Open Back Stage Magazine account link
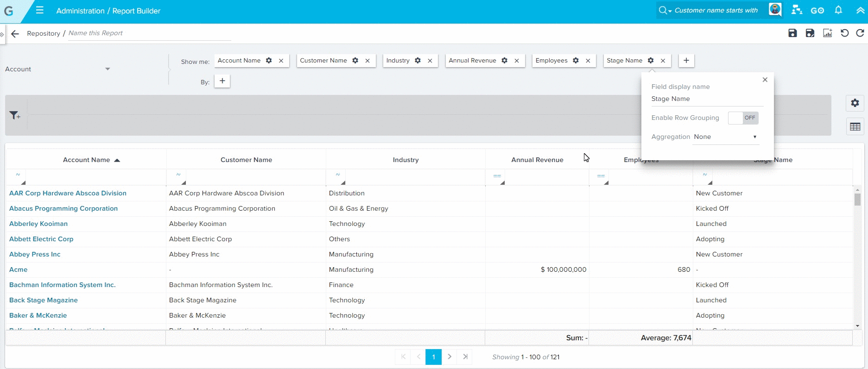 point(44,300)
